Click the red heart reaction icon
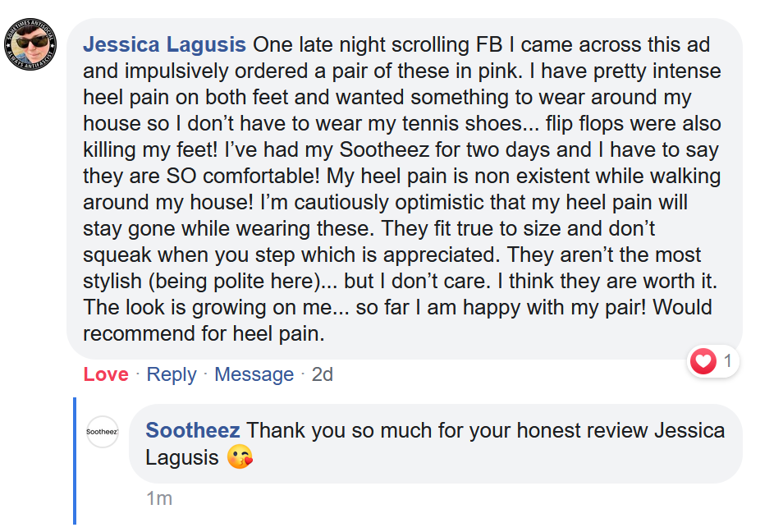This screenshot has height=532, width=783. pos(703,361)
